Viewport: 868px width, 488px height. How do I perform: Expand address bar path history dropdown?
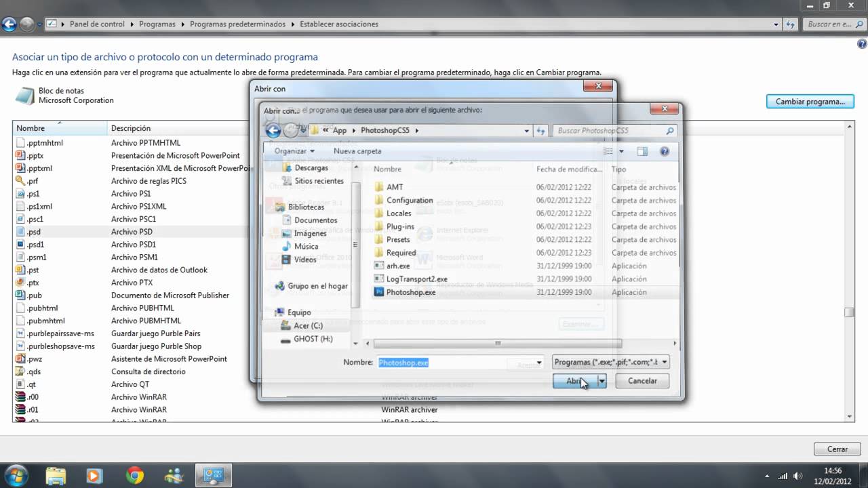pos(526,131)
